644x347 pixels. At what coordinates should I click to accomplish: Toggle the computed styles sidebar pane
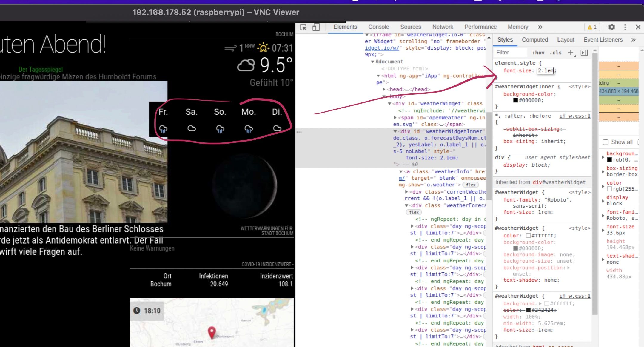pos(584,53)
